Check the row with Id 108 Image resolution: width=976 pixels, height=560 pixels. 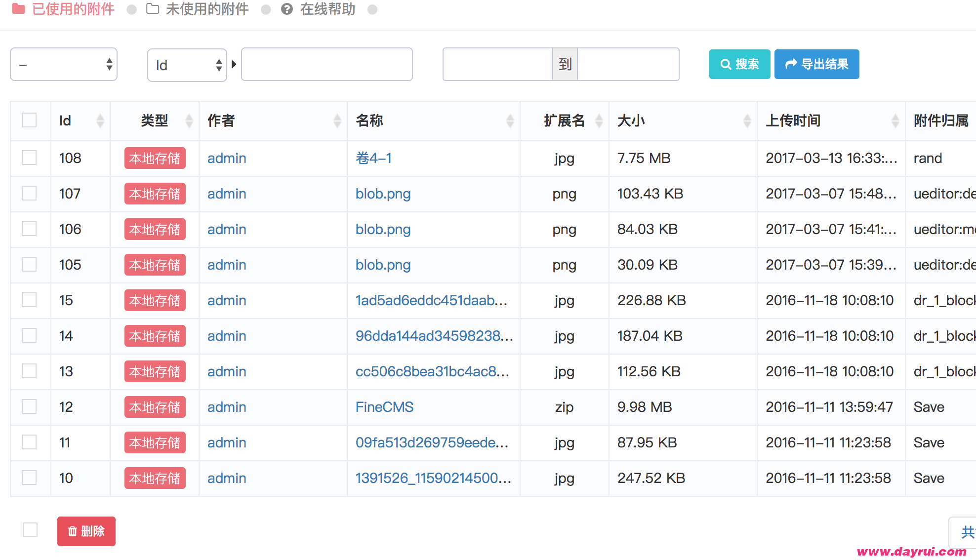29,158
